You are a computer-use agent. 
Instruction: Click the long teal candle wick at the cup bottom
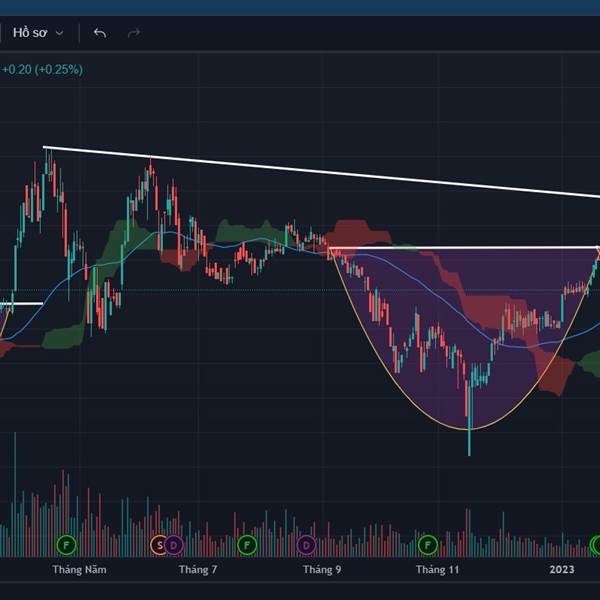tap(470, 442)
